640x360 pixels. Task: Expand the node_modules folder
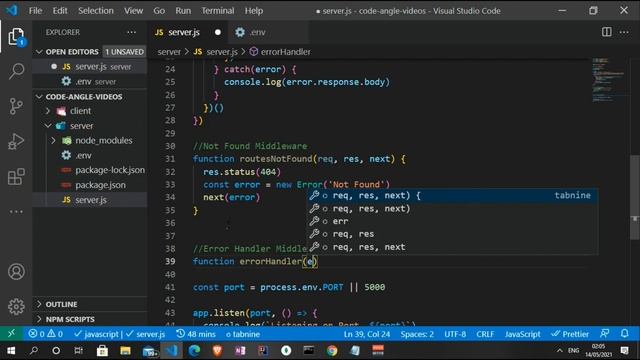pyautogui.click(x=53, y=140)
